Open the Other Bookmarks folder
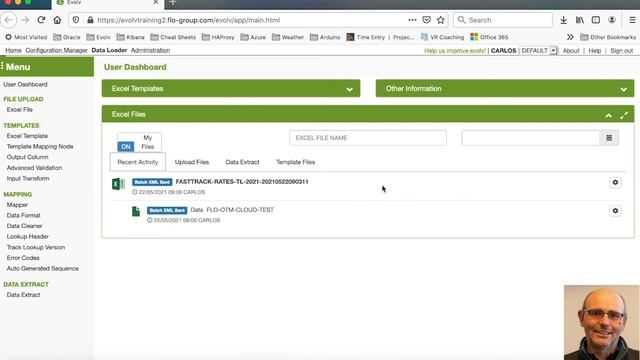Viewport: 640px width, 360px height. pos(608,37)
